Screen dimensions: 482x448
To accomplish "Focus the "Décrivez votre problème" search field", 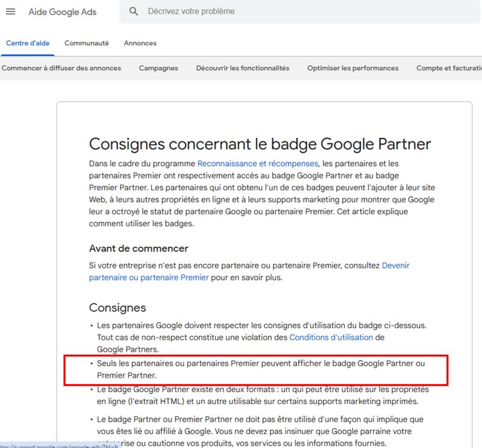I will tap(299, 11).
